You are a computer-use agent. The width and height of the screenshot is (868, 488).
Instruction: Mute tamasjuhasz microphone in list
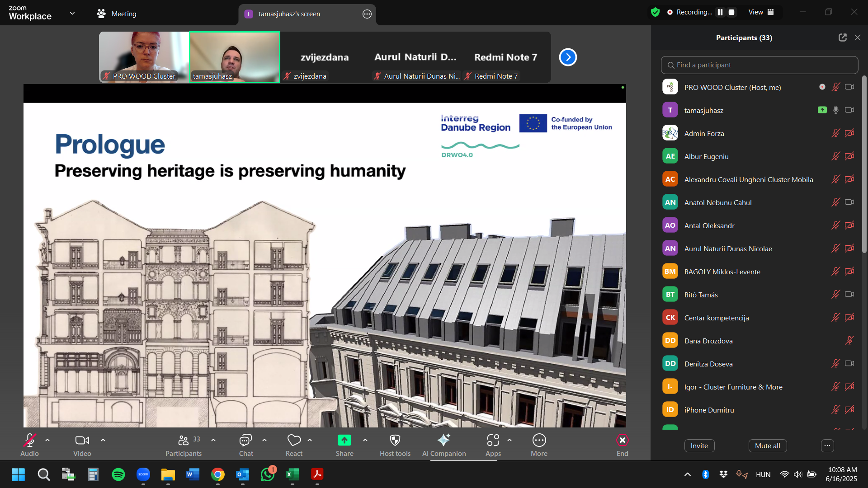[836, 110]
